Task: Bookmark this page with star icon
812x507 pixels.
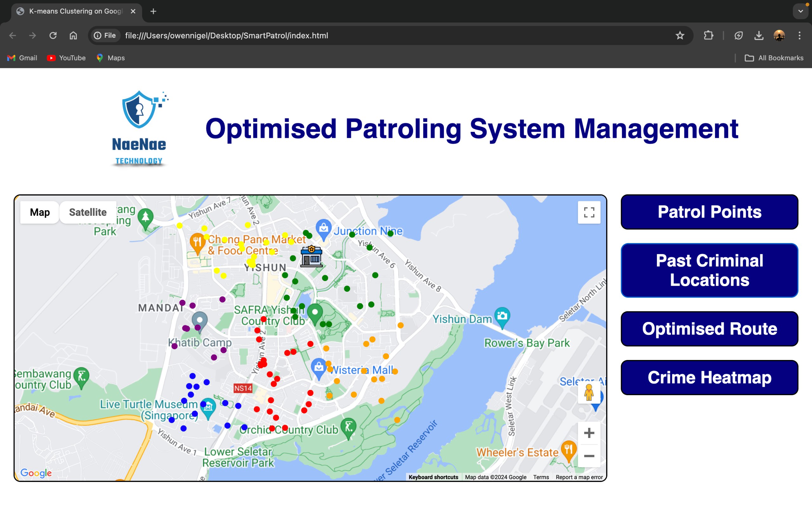Action: [680, 35]
